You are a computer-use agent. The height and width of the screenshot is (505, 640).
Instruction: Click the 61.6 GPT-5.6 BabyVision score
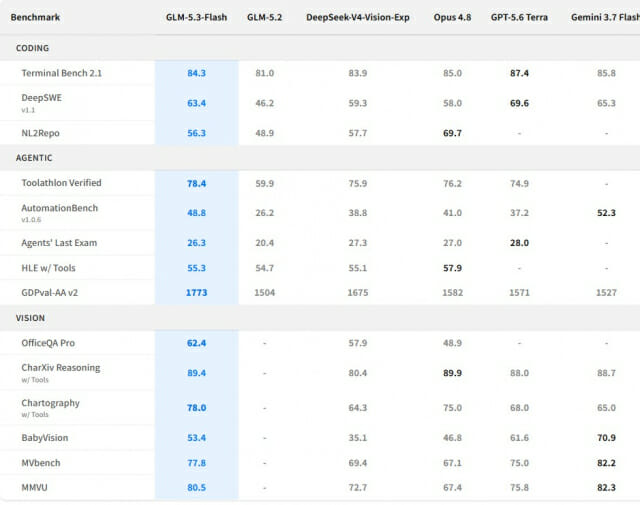pos(519,438)
